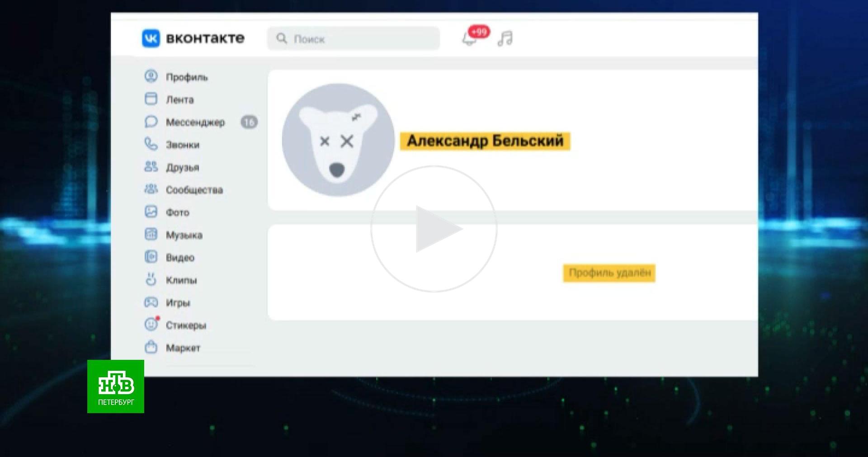The image size is (868, 457).
Task: Open the Фото section
Action: click(177, 212)
